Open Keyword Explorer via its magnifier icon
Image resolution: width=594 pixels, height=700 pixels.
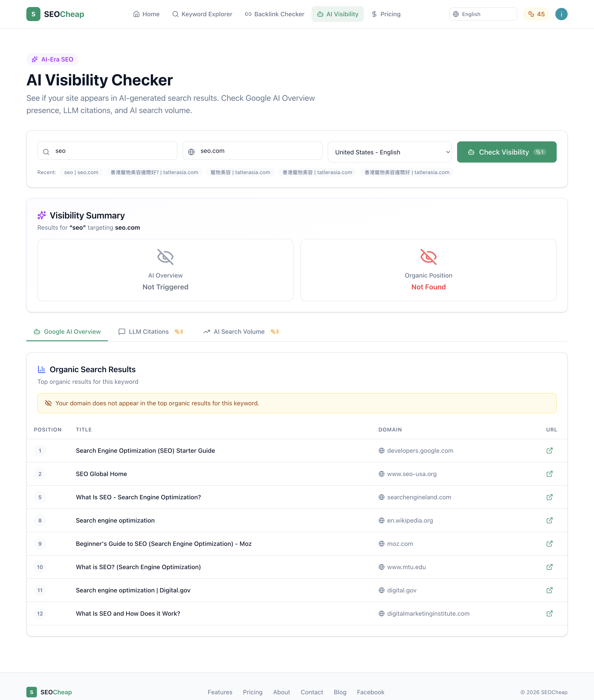coord(175,14)
